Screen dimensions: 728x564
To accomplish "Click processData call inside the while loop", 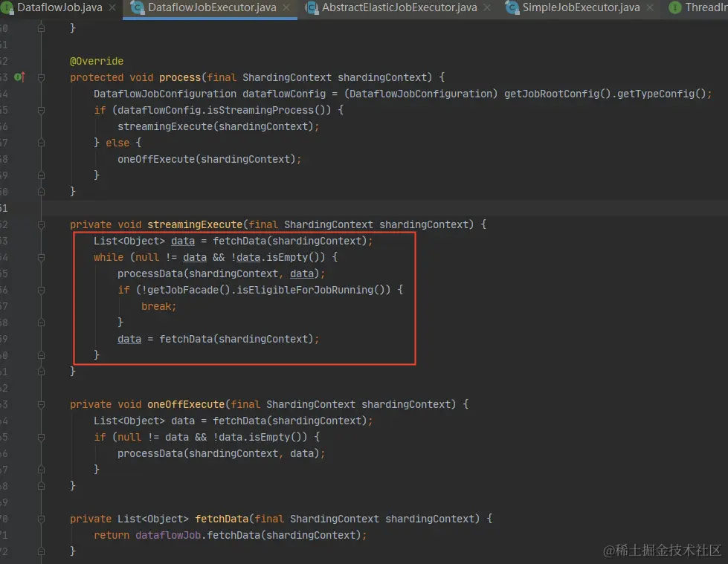I will (x=150, y=273).
